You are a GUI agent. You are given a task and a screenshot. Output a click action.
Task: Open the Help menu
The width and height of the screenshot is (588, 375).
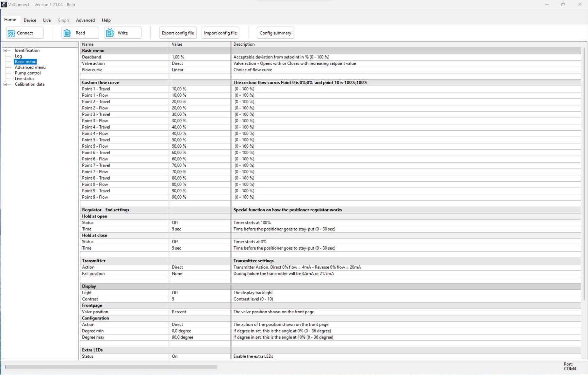click(x=106, y=20)
